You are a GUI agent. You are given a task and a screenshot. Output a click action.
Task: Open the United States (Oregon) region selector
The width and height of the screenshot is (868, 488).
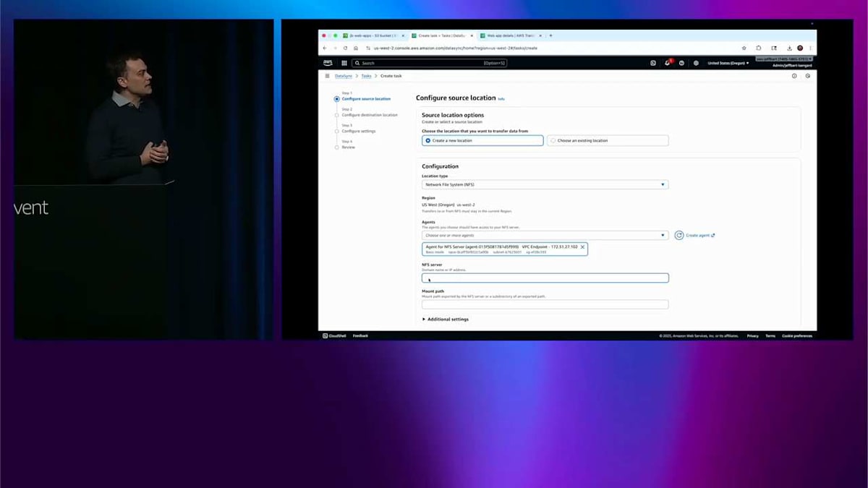coord(728,63)
